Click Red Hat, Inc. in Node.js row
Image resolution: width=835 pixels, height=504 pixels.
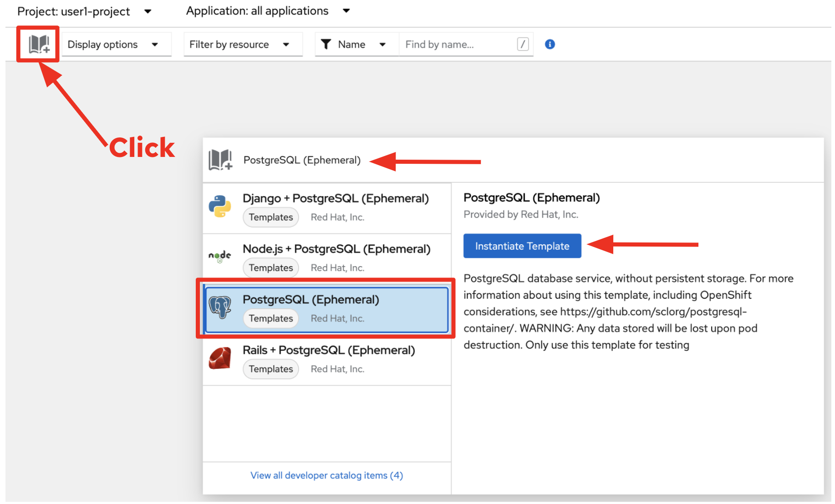coord(337,268)
